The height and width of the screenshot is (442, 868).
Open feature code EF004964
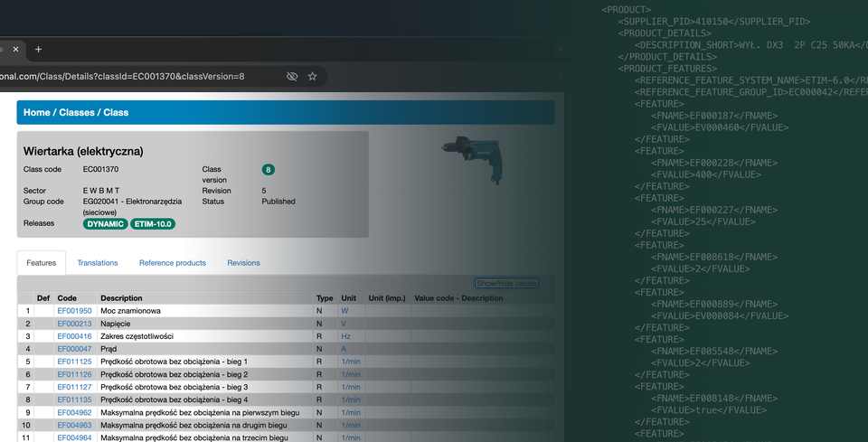tap(75, 437)
